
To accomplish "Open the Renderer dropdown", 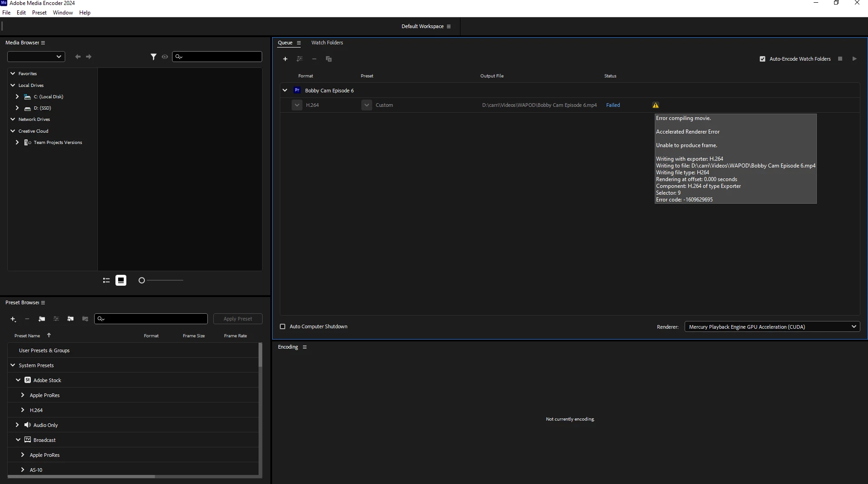I will 772,326.
